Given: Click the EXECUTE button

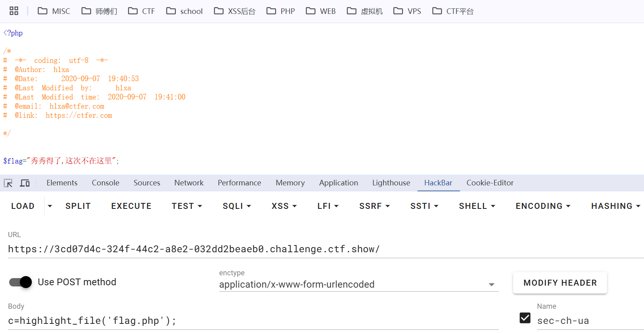Looking at the screenshot, I should 131,206.
